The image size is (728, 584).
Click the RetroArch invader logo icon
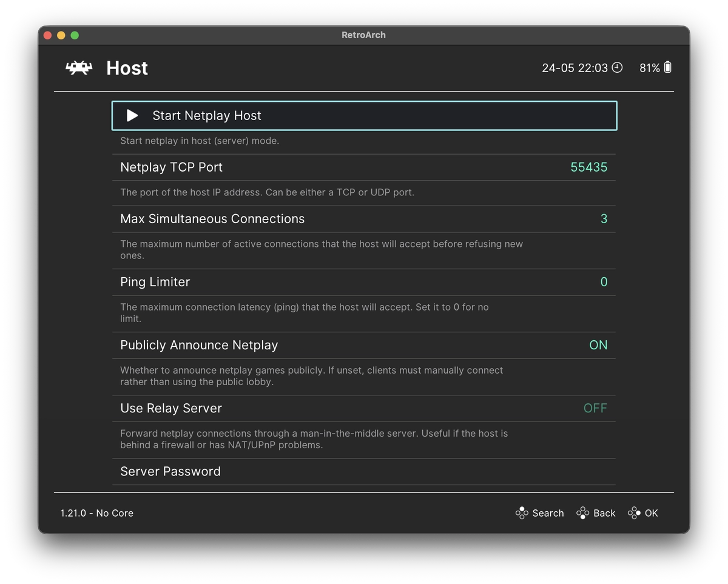point(79,68)
